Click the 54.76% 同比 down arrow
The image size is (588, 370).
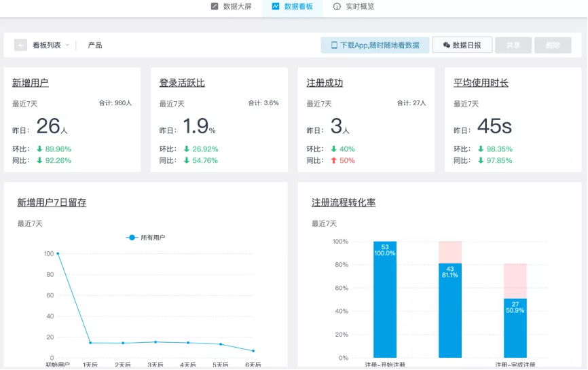186,160
